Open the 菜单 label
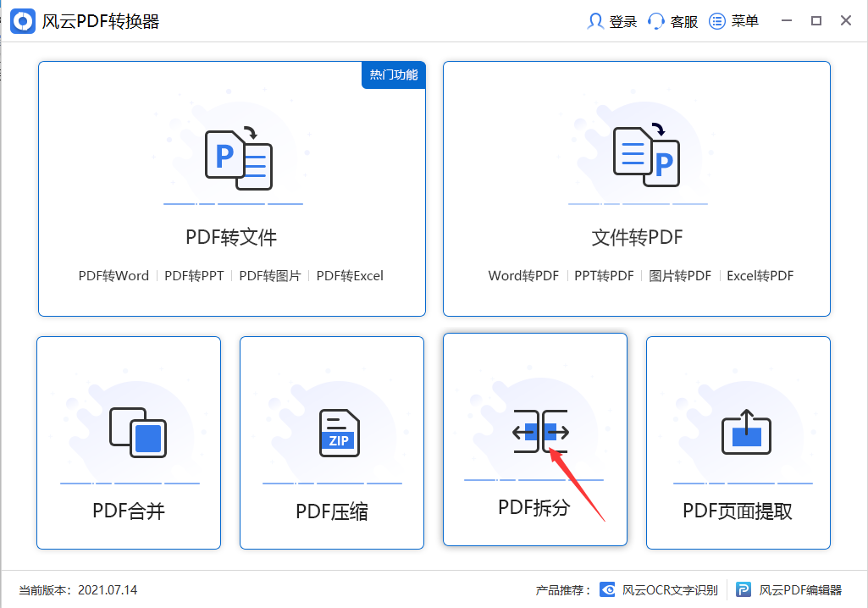Screen dimensions: 868x608 point(745,21)
